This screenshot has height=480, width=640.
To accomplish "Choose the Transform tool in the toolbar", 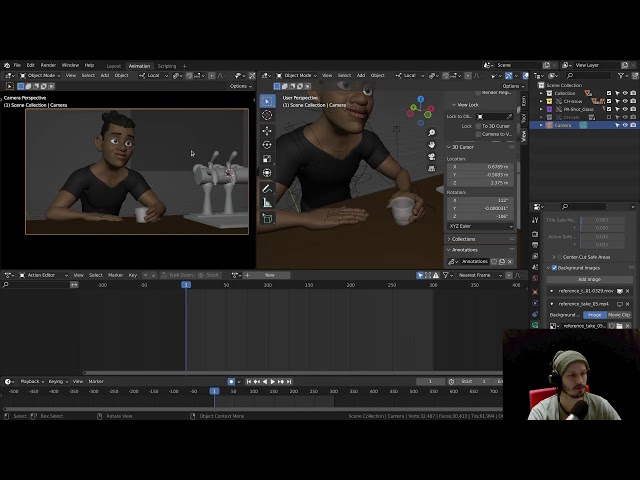I will pos(267,173).
